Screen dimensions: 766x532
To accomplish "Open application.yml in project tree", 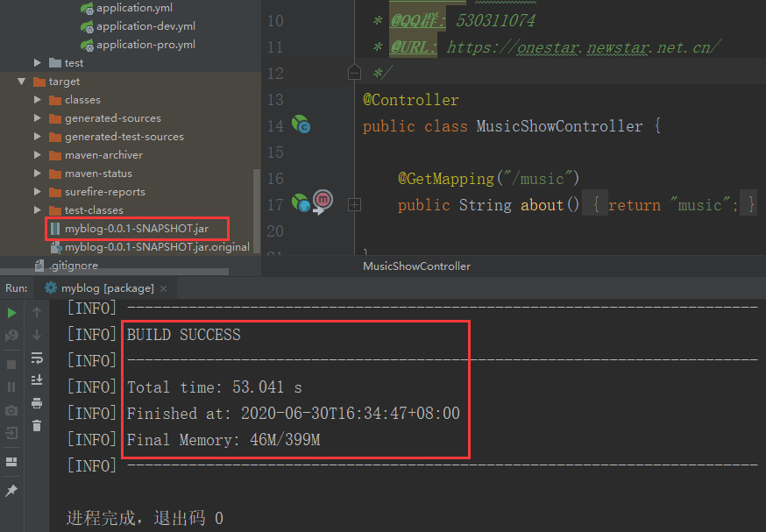I will point(134,8).
